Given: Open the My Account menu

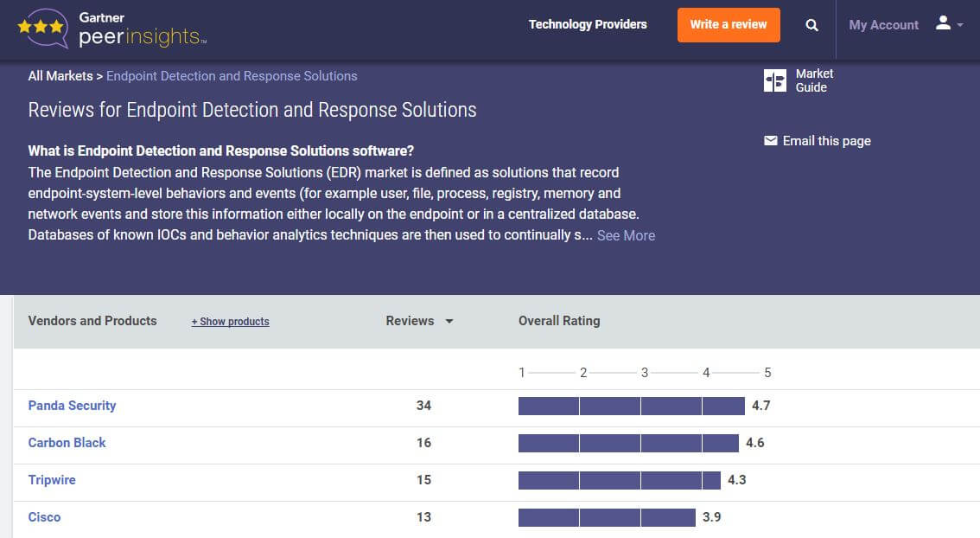Looking at the screenshot, I should pos(883,25).
